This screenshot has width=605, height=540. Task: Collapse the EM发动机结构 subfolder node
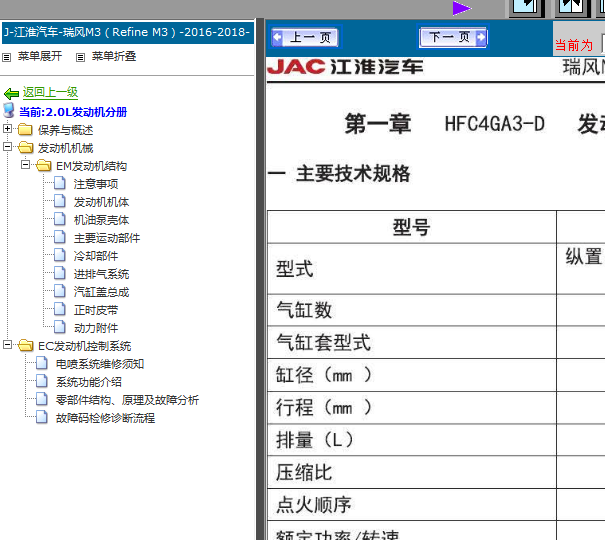click(x=25, y=165)
